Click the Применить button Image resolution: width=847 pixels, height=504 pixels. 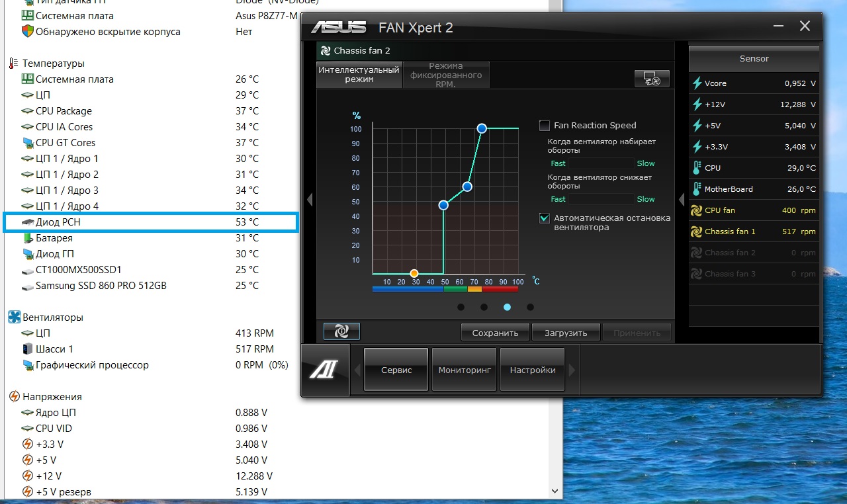pyautogui.click(x=637, y=333)
